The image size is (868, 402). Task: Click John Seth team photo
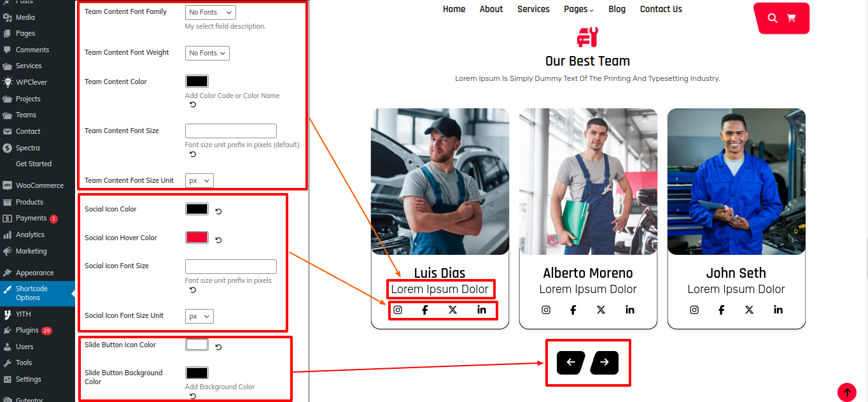(x=736, y=182)
